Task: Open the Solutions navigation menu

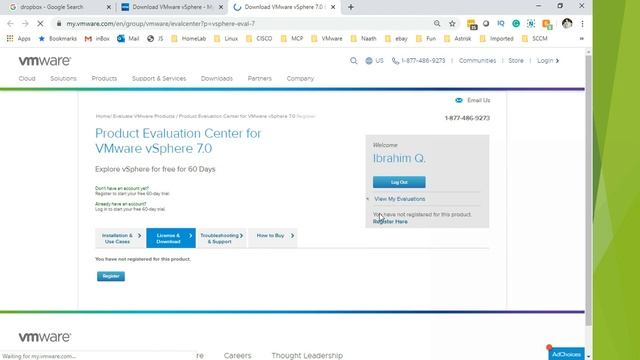Action: pyautogui.click(x=63, y=78)
